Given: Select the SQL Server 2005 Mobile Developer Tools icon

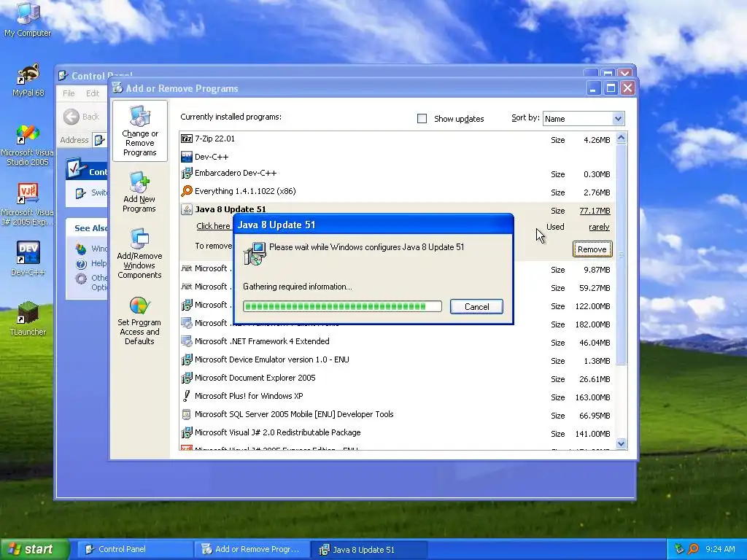Looking at the screenshot, I should pyautogui.click(x=187, y=414).
